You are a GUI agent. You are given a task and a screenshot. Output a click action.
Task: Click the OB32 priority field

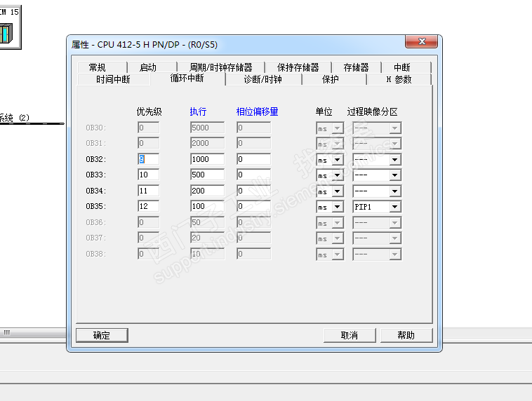click(148, 159)
